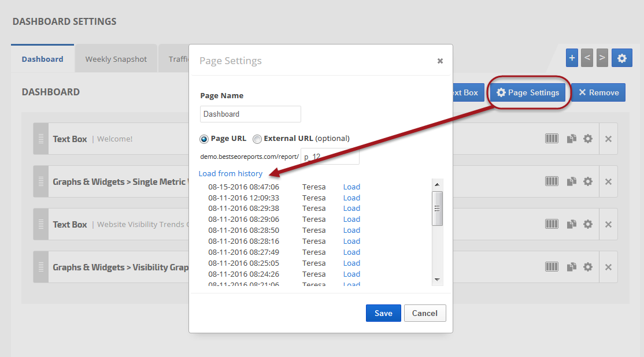Switch to Weekly Snapshot tab

(116, 59)
